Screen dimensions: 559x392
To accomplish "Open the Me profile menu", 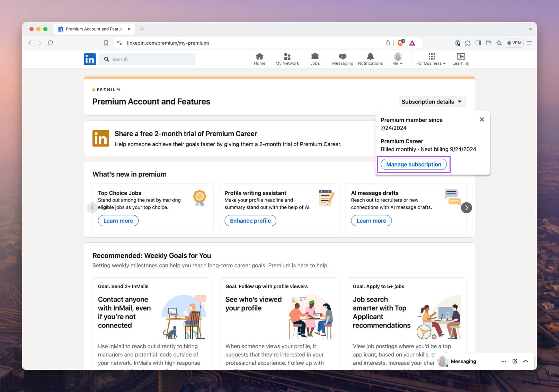I will tap(398, 59).
